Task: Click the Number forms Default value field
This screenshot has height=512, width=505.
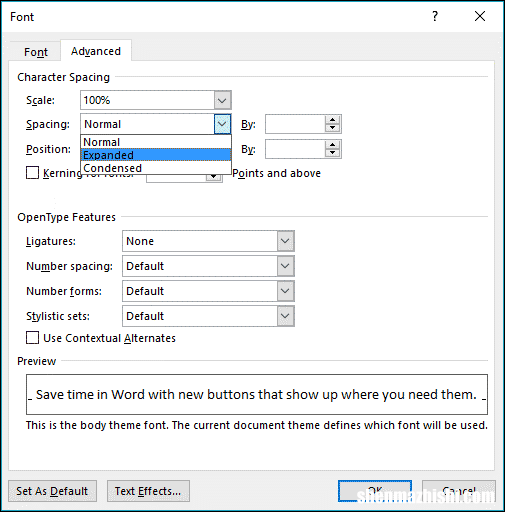Action: [x=200, y=291]
